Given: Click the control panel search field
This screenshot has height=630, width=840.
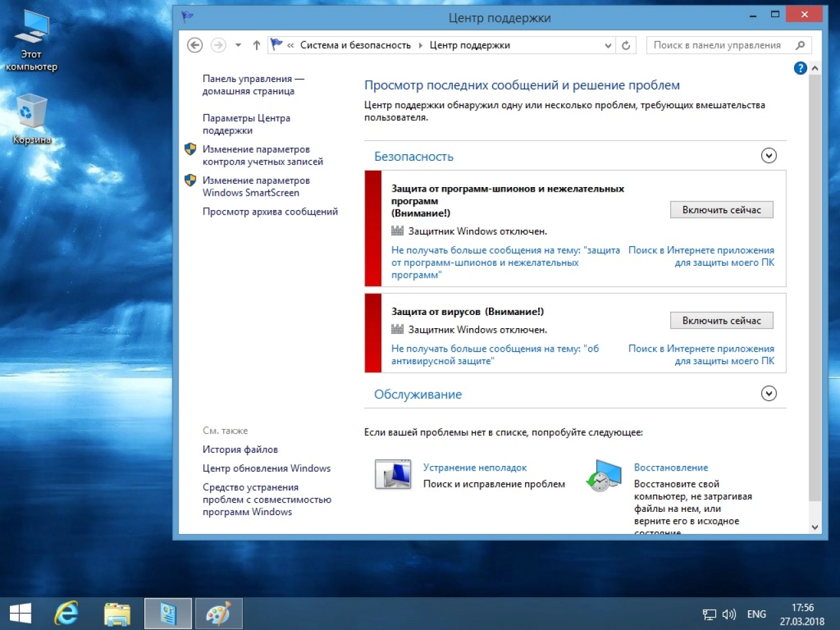Looking at the screenshot, I should click(719, 45).
